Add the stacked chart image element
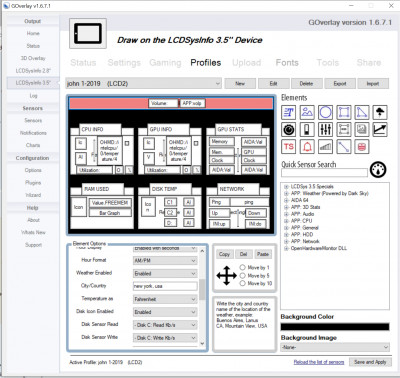The width and height of the screenshot is (400, 378). coord(362,129)
